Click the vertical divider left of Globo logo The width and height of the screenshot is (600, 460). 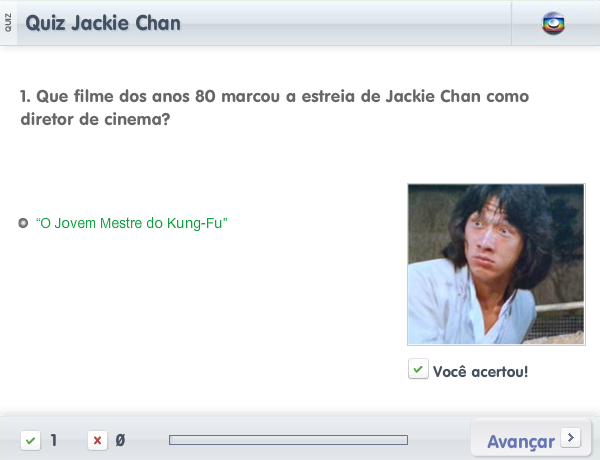click(511, 23)
